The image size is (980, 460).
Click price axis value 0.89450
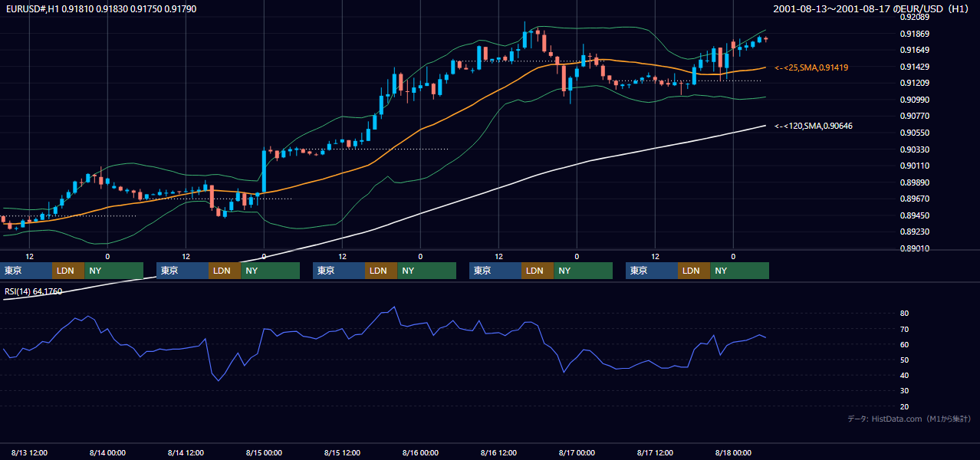(x=914, y=215)
